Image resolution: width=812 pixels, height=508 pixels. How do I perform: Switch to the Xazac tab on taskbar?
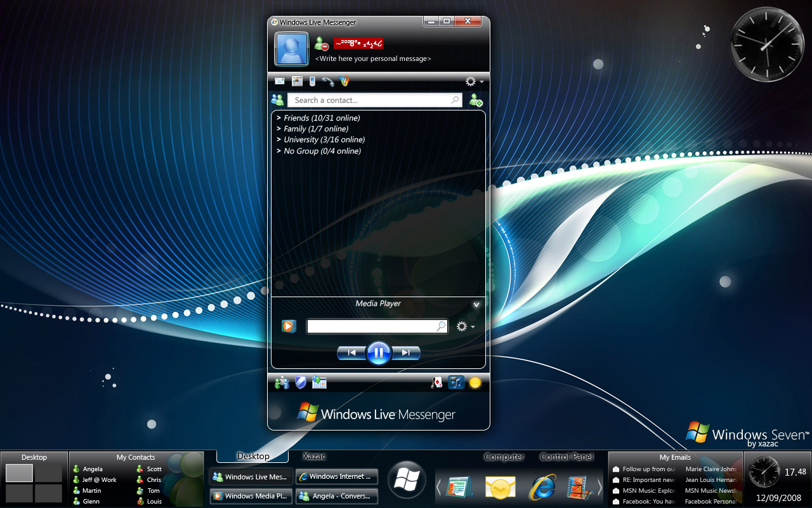point(315,456)
